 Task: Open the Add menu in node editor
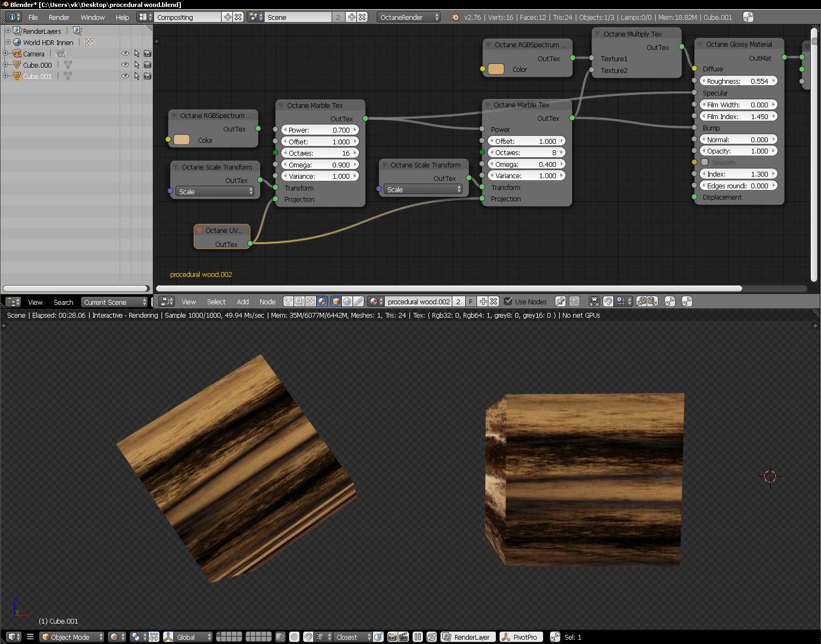pyautogui.click(x=243, y=302)
